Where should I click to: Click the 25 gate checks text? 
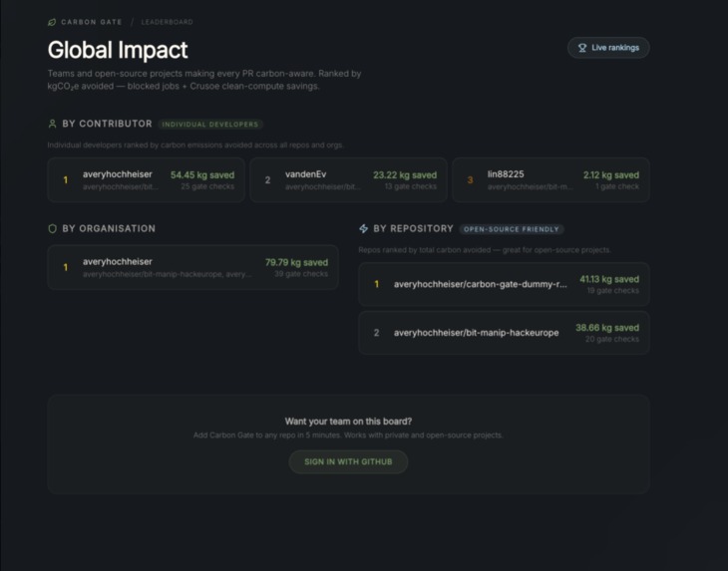(x=207, y=186)
